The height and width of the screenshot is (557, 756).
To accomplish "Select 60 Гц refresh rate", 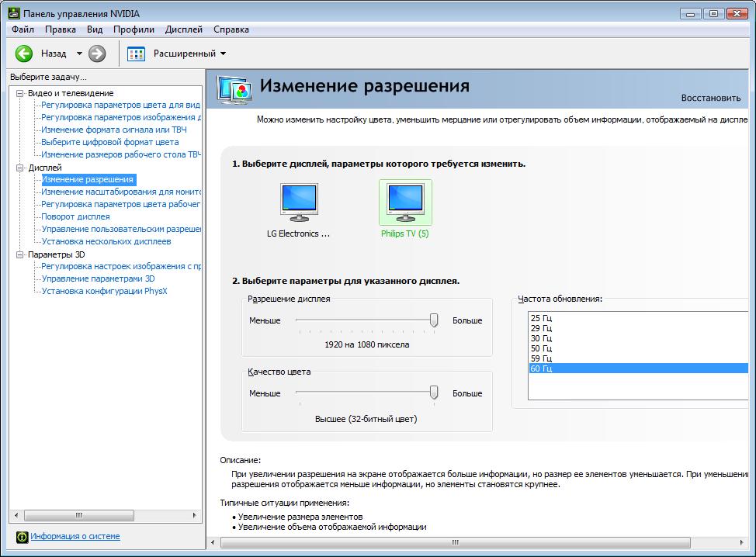I will click(x=638, y=368).
